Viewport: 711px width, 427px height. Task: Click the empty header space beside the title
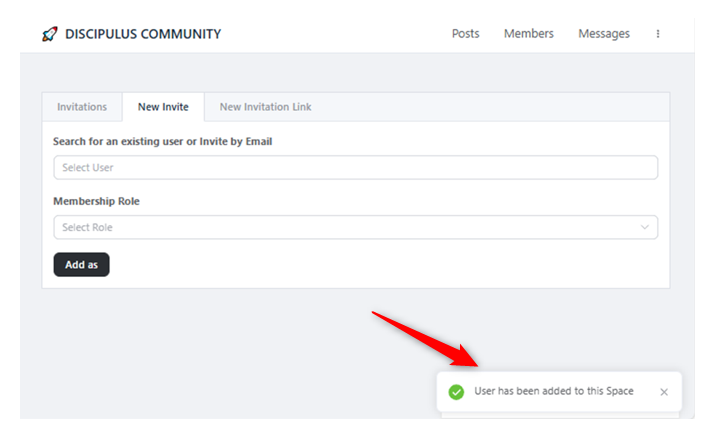(330, 34)
